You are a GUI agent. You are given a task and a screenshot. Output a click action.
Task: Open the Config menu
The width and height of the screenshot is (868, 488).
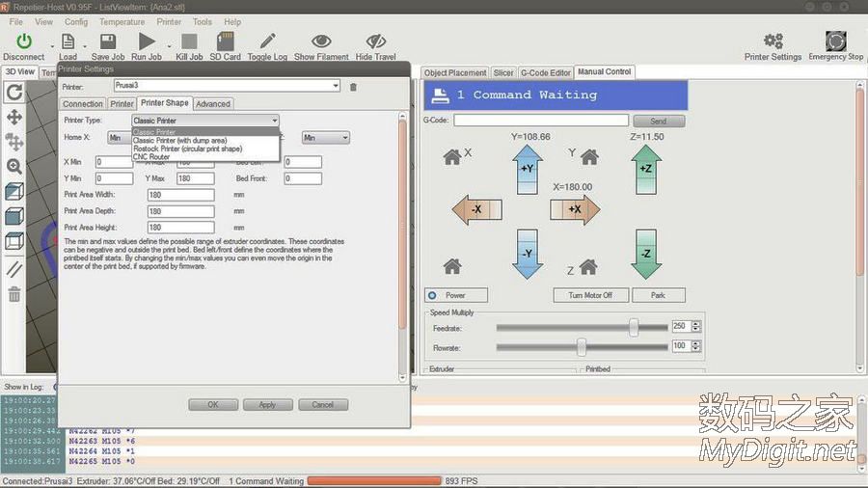click(x=76, y=22)
